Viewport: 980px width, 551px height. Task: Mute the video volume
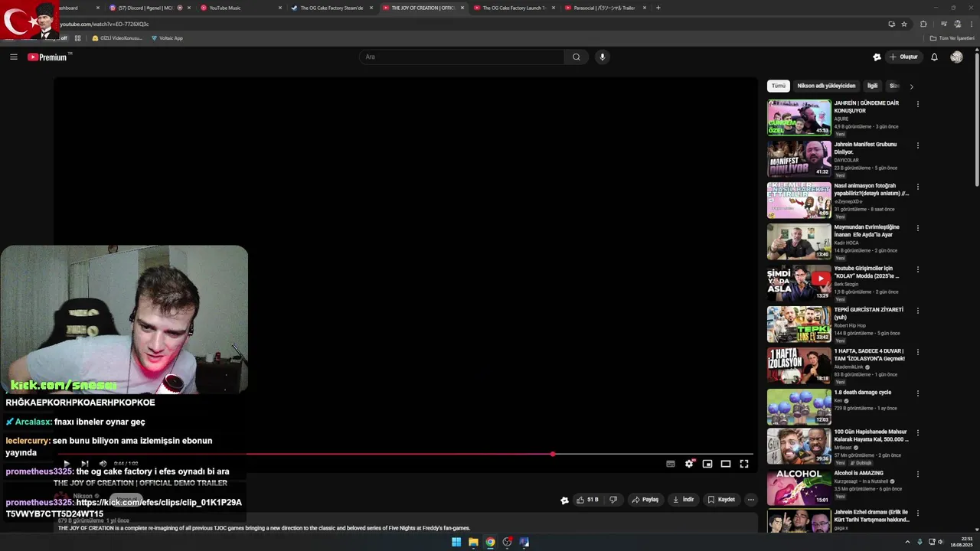[103, 464]
